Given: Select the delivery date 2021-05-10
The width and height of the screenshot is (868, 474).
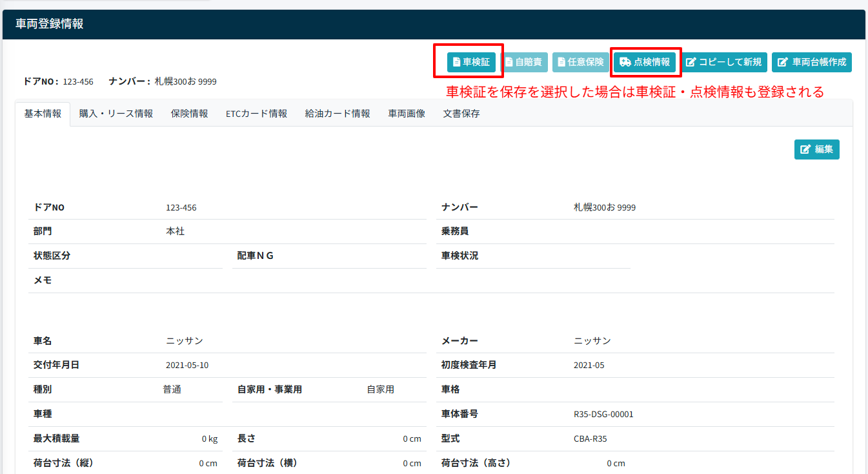Looking at the screenshot, I should pos(187,366).
